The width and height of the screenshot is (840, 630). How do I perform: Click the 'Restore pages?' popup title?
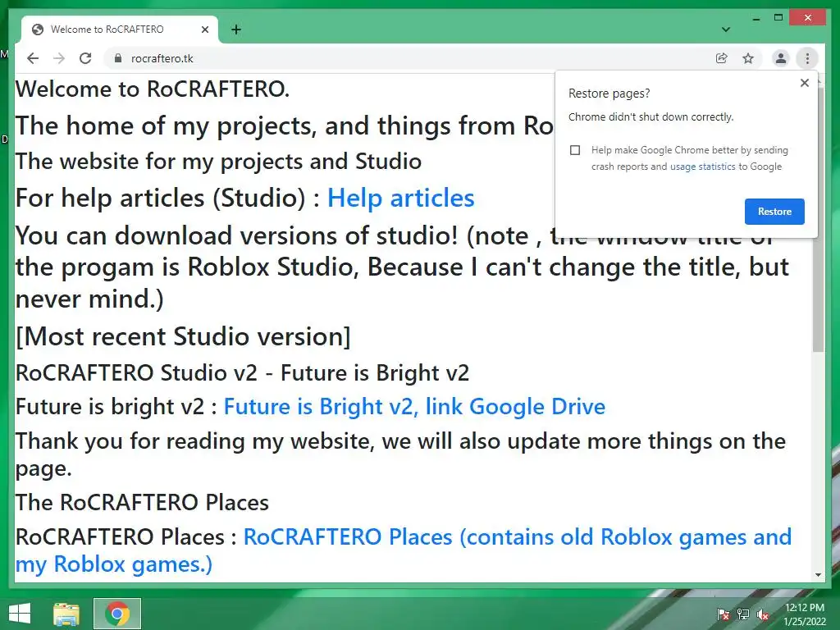pyautogui.click(x=609, y=94)
